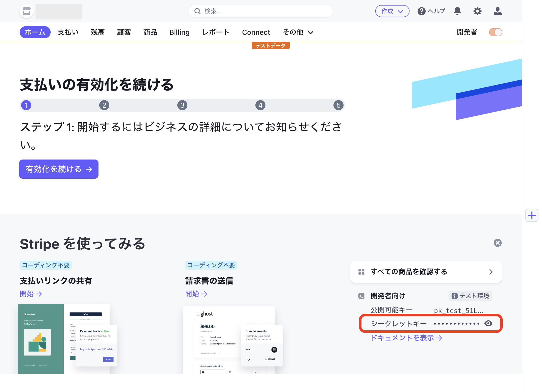
Task: Click the plus icon at right edge
Action: click(532, 215)
